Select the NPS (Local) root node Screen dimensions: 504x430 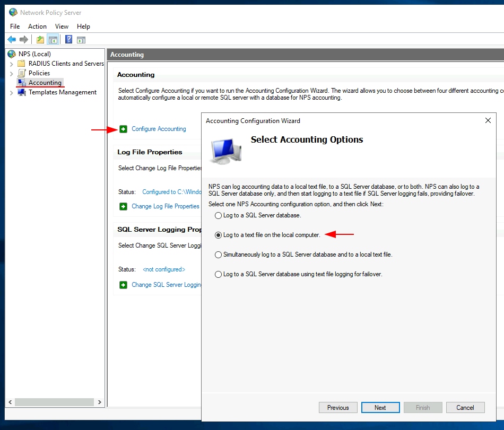[34, 54]
